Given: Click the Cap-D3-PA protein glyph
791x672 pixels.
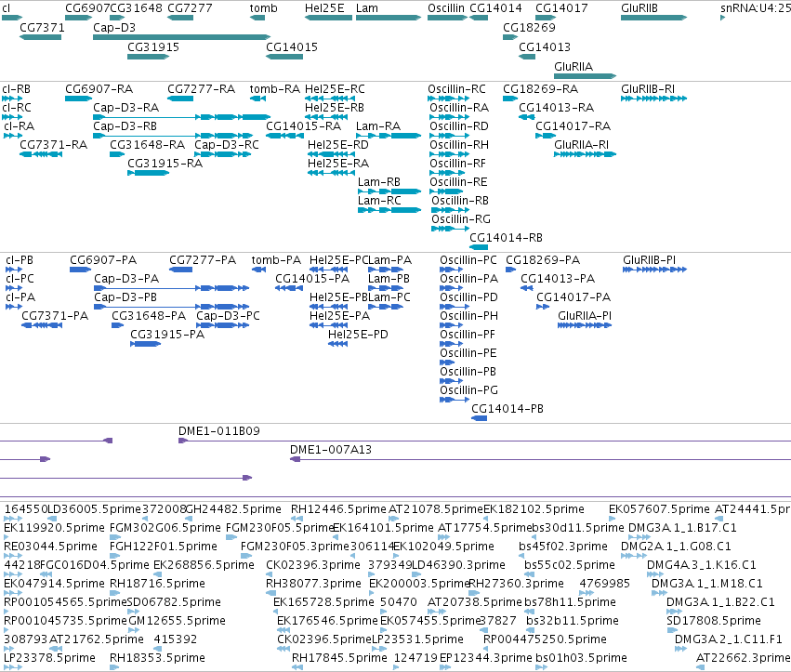Looking at the screenshot, I should tap(172, 288).
